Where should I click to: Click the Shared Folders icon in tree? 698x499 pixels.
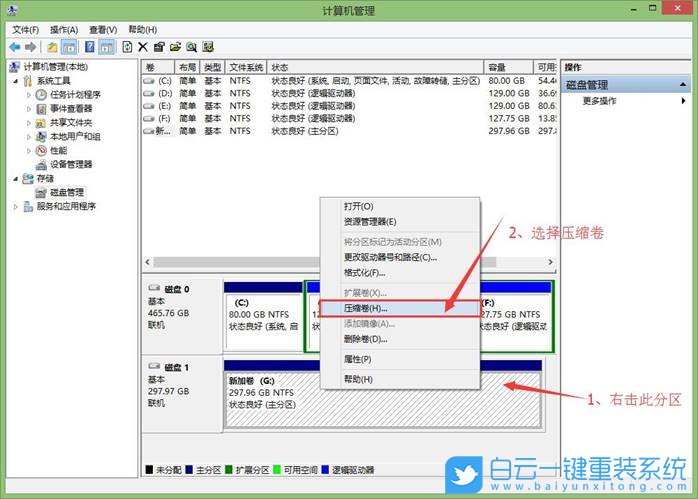point(41,122)
